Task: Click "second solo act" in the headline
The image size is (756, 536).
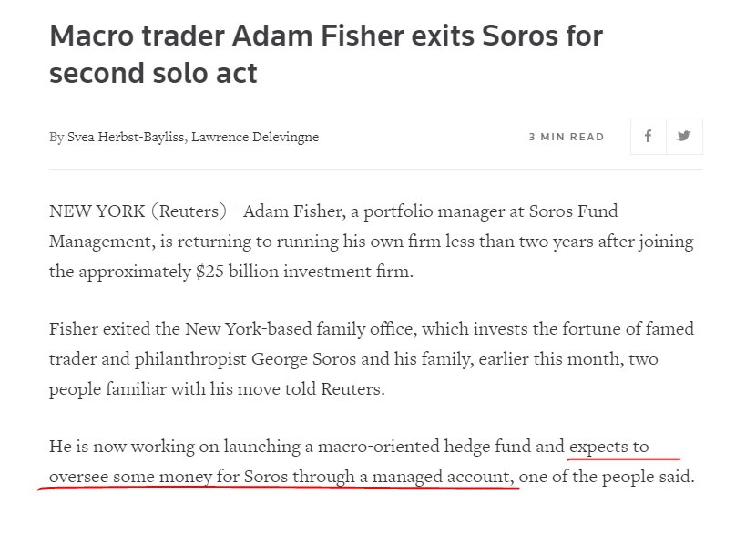Action: (x=154, y=73)
